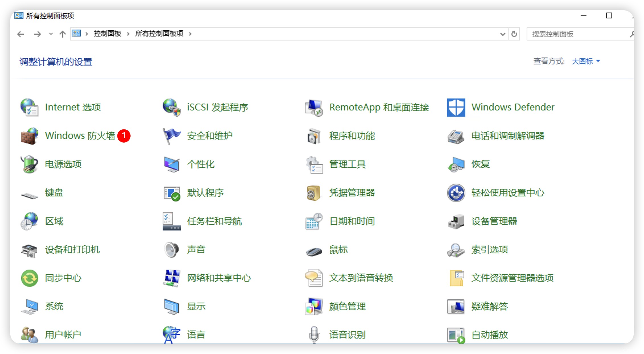Open the 凭据管理器 safe icon
Image resolution: width=644 pixels, height=354 pixels.
[x=313, y=193]
